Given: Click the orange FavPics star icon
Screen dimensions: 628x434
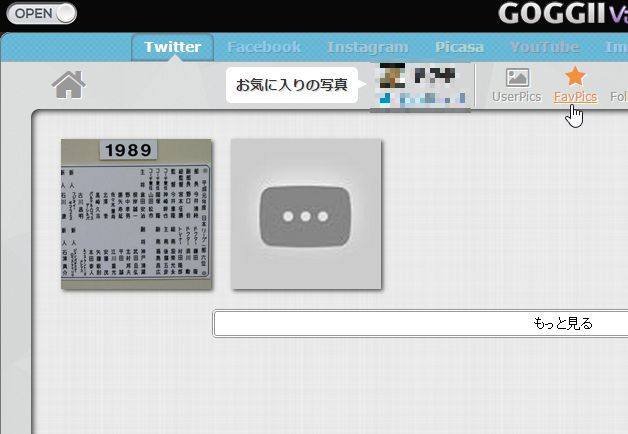Looking at the screenshot, I should coord(575,76).
